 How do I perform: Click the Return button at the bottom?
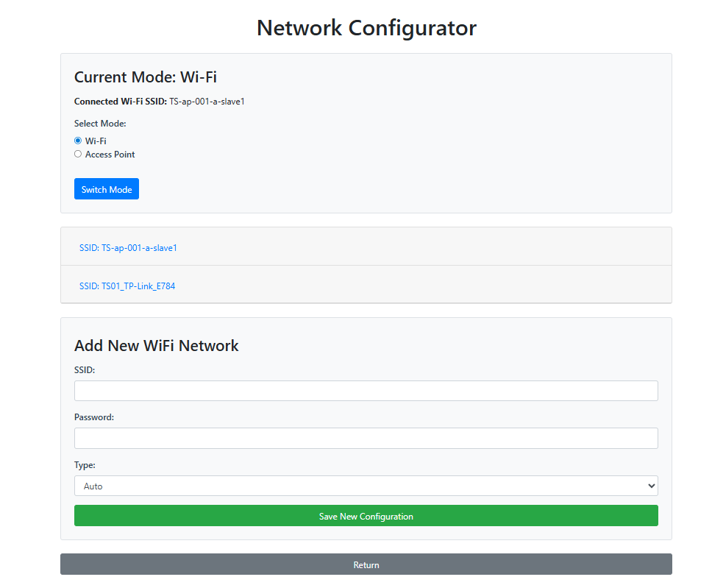tap(366, 564)
